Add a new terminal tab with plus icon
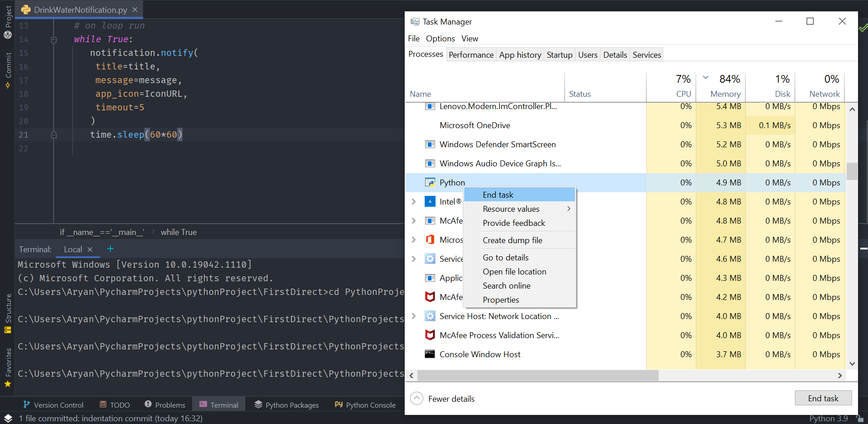This screenshot has width=868, height=424. click(x=110, y=249)
